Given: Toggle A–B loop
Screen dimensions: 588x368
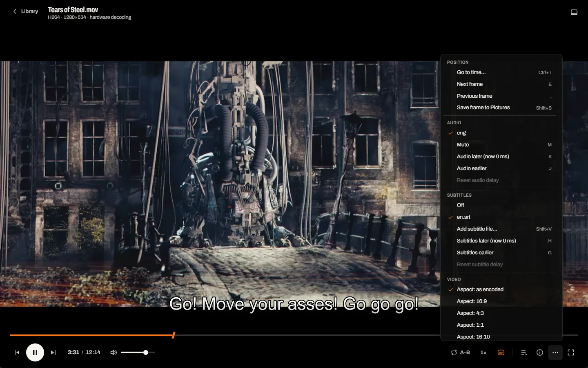Looking at the screenshot, I should [x=461, y=352].
